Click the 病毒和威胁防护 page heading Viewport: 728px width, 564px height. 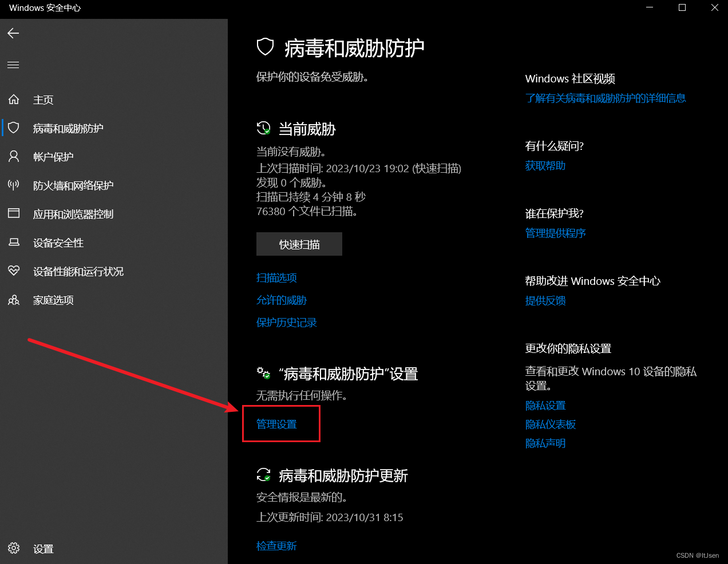pyautogui.click(x=354, y=48)
